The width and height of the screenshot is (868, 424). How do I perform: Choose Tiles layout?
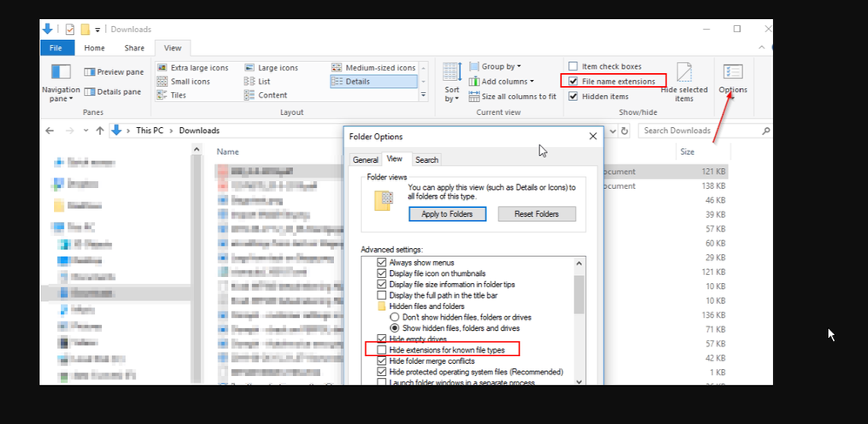(171, 95)
